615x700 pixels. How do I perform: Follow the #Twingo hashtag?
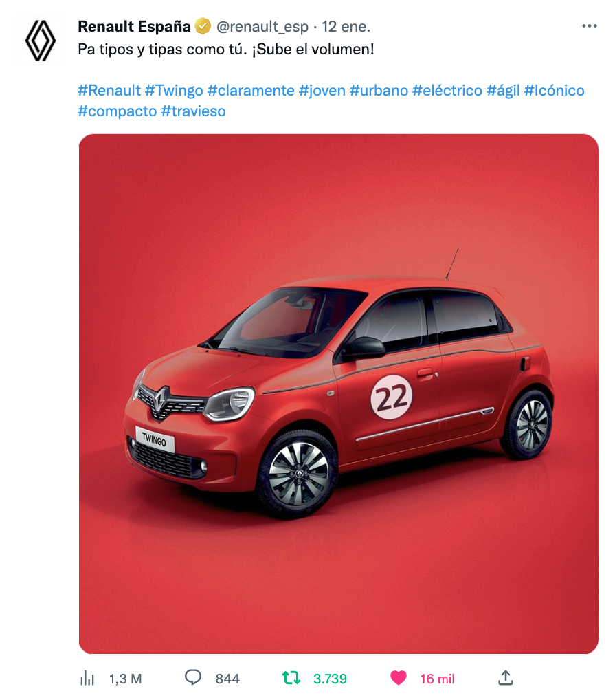click(174, 91)
